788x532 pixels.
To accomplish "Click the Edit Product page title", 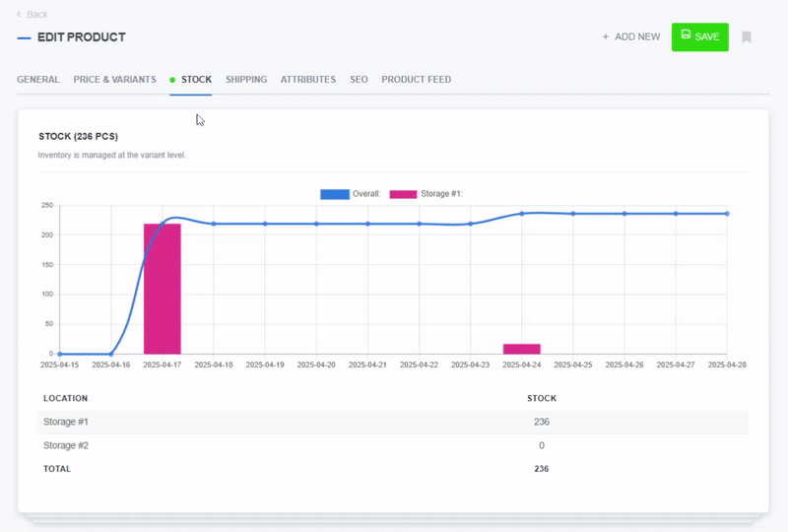I will tap(82, 37).
